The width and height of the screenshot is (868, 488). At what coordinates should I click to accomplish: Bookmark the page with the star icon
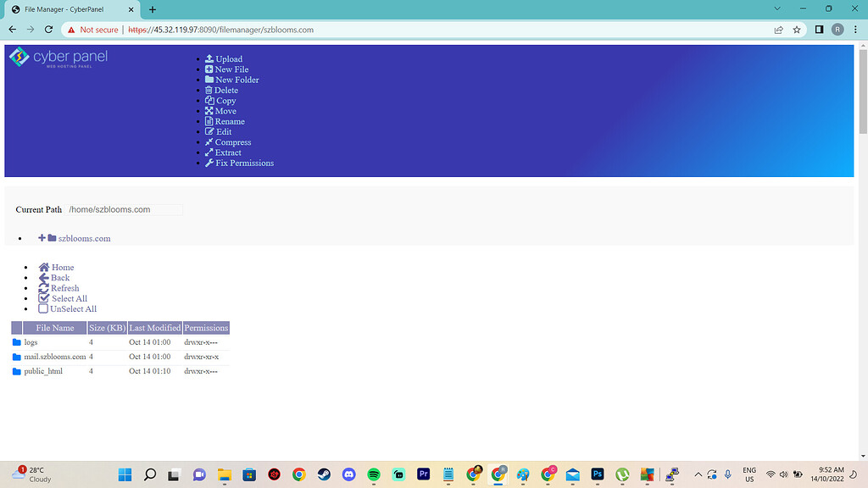(x=796, y=28)
